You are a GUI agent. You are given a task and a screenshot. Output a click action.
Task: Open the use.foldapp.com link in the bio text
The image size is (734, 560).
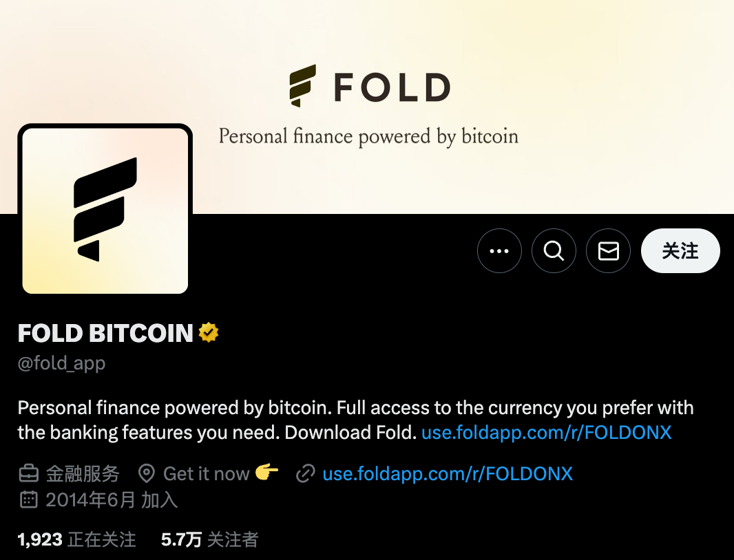tap(546, 432)
